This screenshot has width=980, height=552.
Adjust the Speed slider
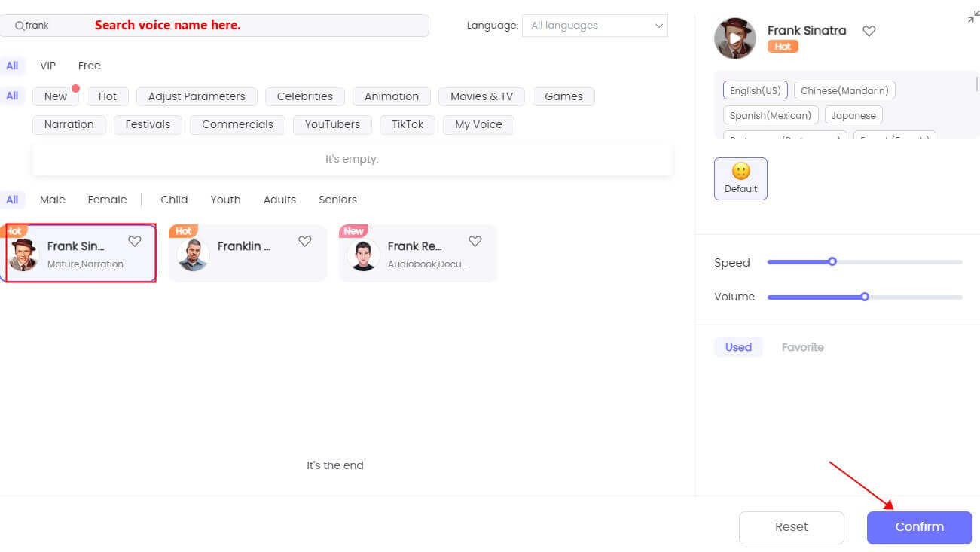pos(865,262)
